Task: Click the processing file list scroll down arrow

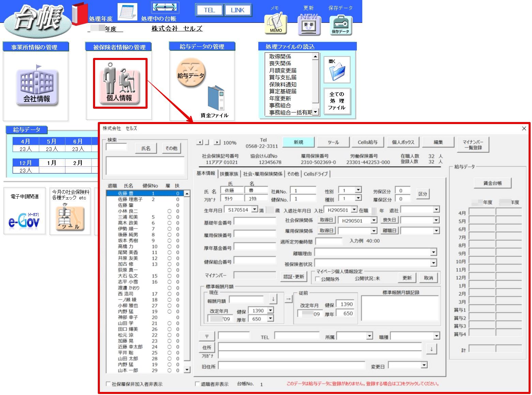Action: [315, 112]
